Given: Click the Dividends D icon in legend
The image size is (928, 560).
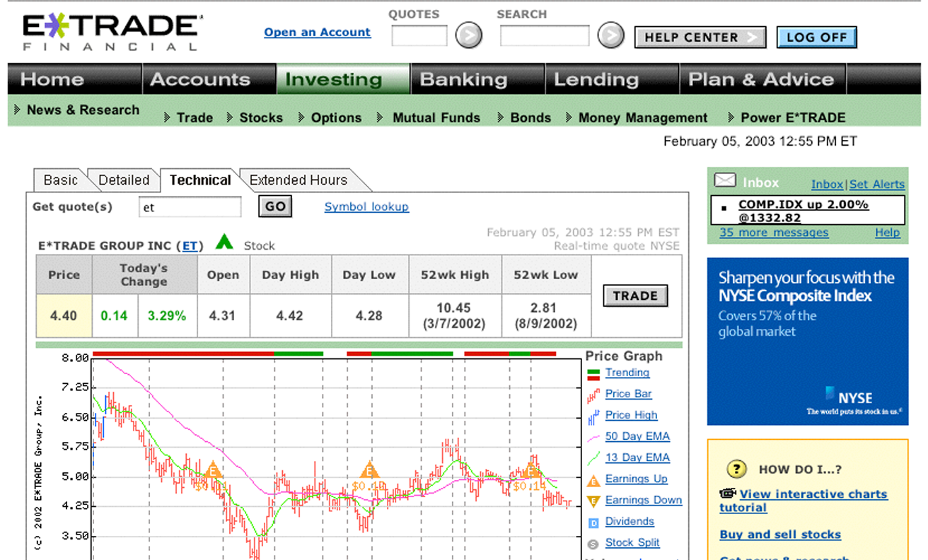Looking at the screenshot, I should 593,523.
